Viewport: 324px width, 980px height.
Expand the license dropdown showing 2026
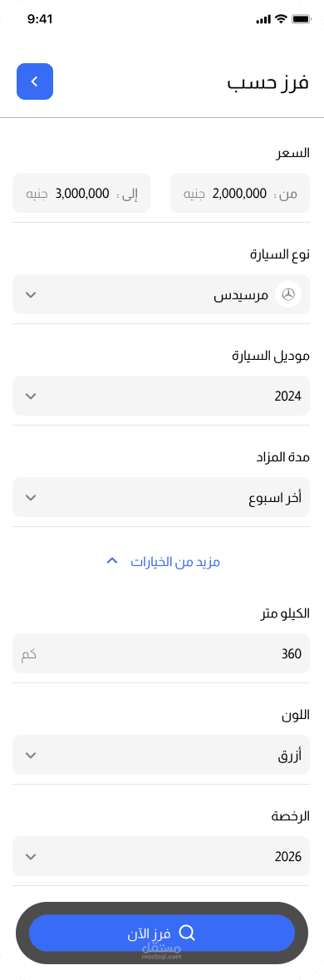pyautogui.click(x=161, y=856)
